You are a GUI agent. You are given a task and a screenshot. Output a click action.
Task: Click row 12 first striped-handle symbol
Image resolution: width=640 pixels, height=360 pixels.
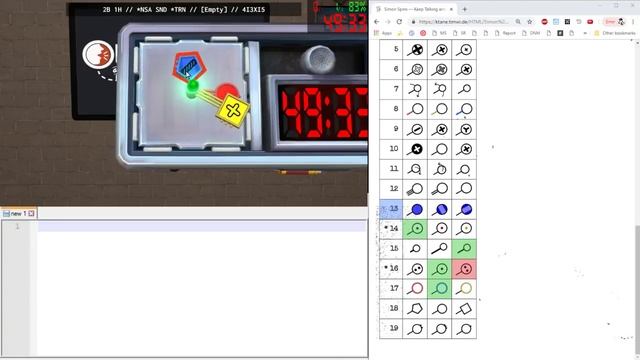(415, 189)
